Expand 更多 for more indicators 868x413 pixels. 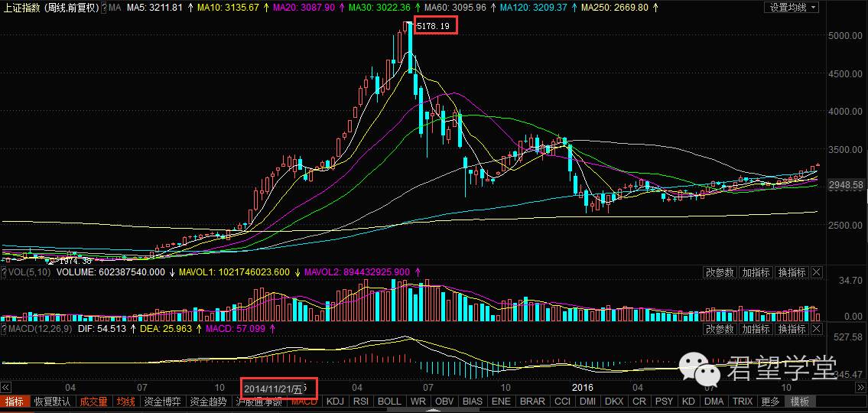[770, 402]
